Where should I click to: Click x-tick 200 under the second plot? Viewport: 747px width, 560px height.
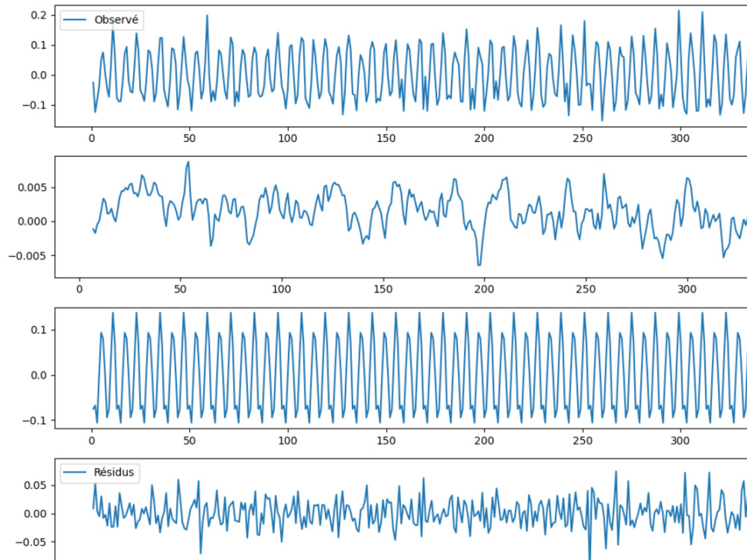[484, 290]
